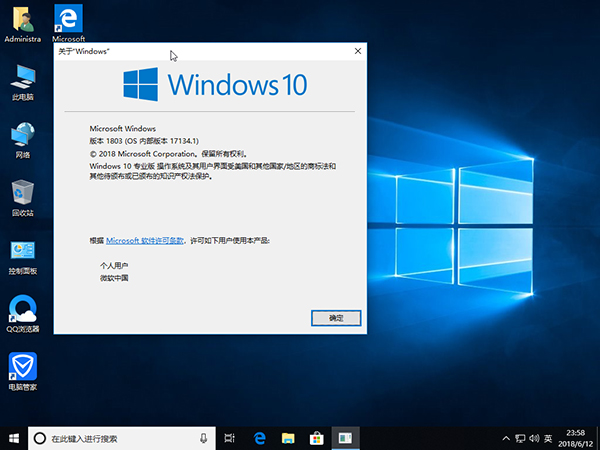The image size is (600, 450).
Task: Click the © 2018 Microsoft Corporation line
Action: 169,154
